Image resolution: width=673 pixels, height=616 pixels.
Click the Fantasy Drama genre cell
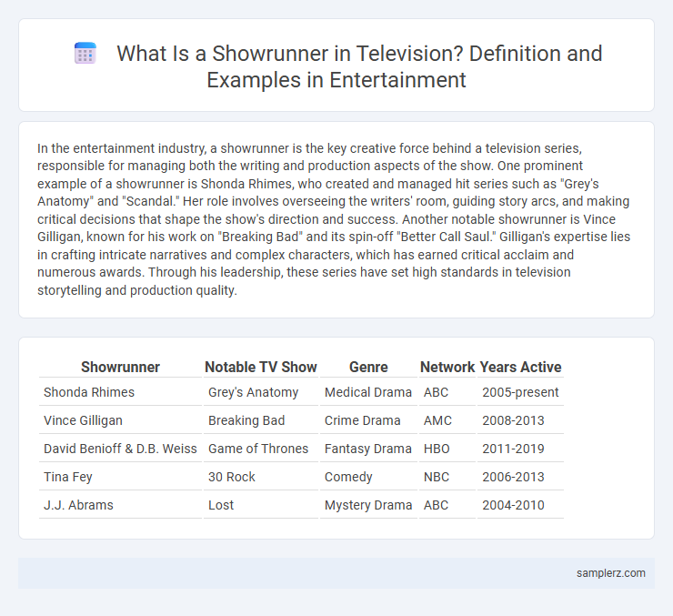tap(368, 449)
